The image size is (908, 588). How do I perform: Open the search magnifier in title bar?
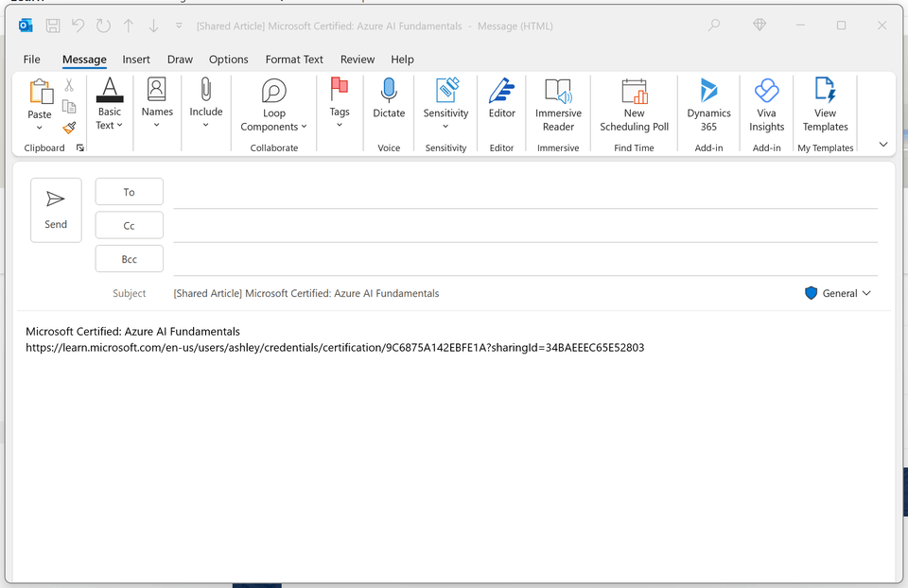(x=714, y=25)
